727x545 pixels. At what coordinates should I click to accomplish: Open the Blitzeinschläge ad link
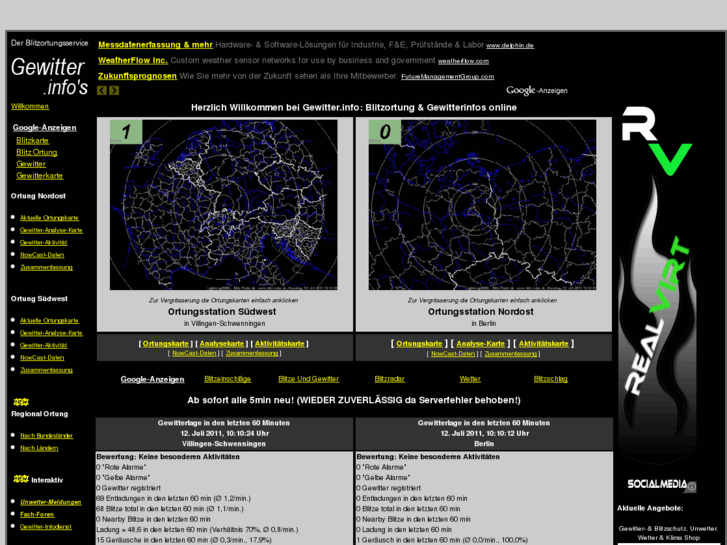coord(228,379)
